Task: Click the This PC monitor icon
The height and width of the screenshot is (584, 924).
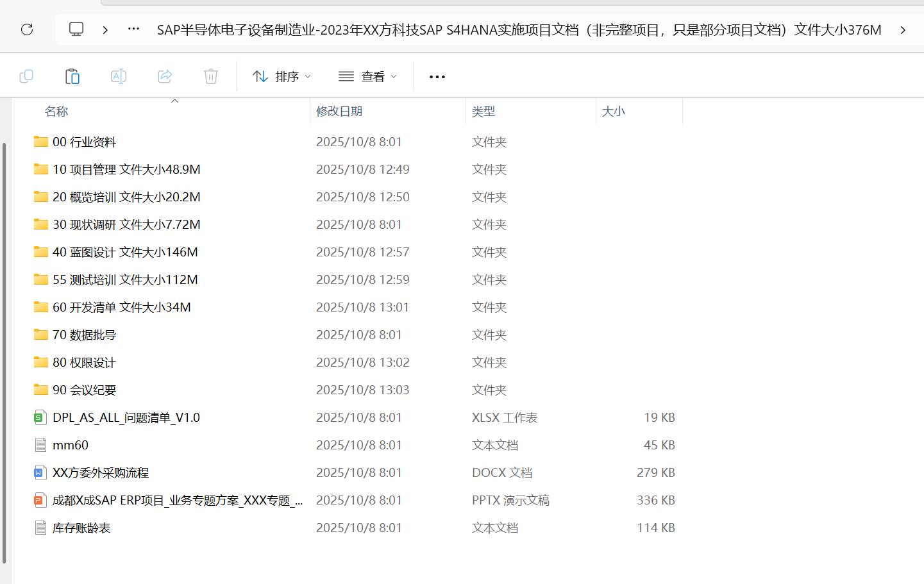Action: pyautogui.click(x=76, y=29)
